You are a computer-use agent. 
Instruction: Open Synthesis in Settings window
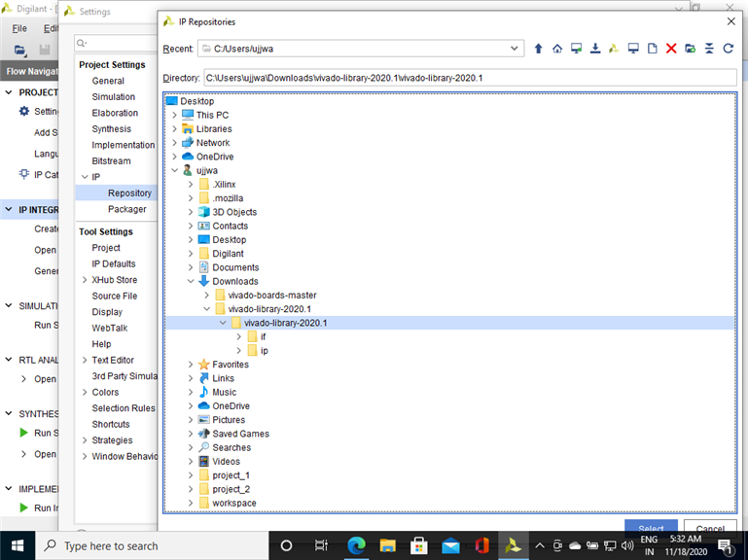pyautogui.click(x=112, y=128)
